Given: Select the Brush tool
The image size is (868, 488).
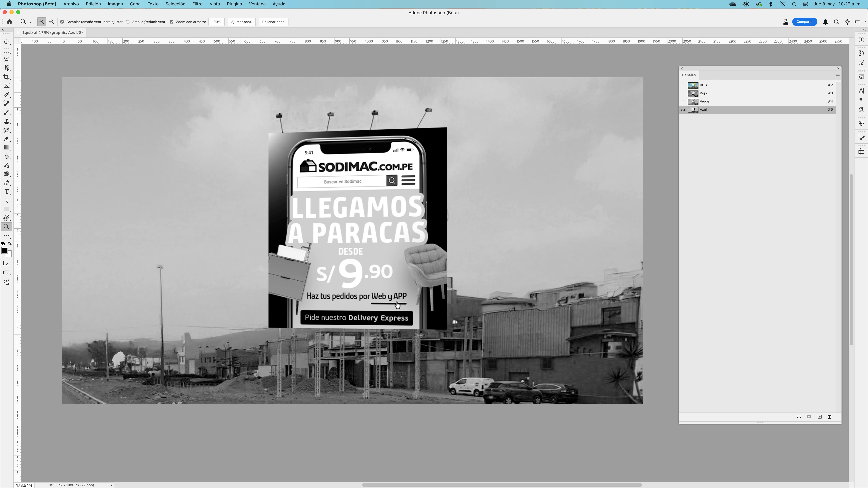Looking at the screenshot, I should tap(6, 113).
